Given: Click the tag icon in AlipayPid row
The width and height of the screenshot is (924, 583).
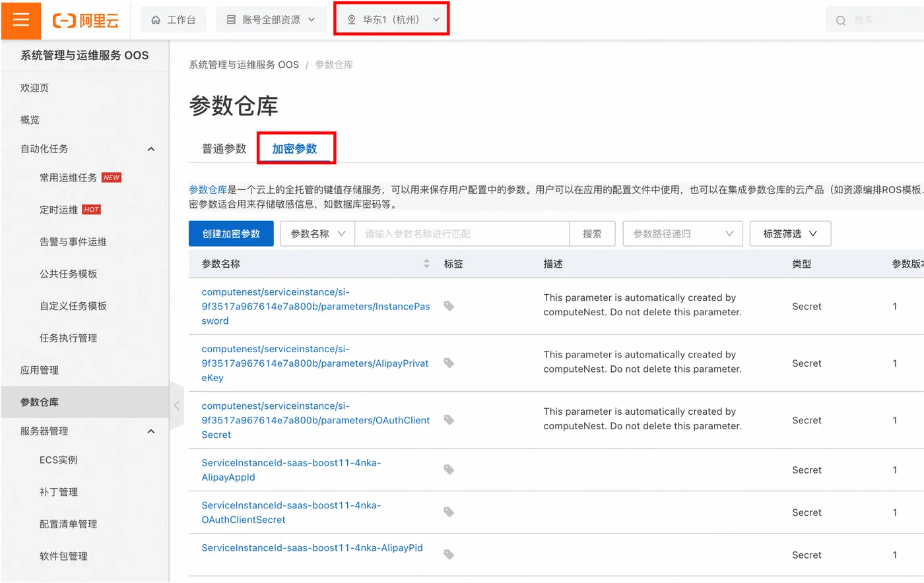Looking at the screenshot, I should (449, 555).
